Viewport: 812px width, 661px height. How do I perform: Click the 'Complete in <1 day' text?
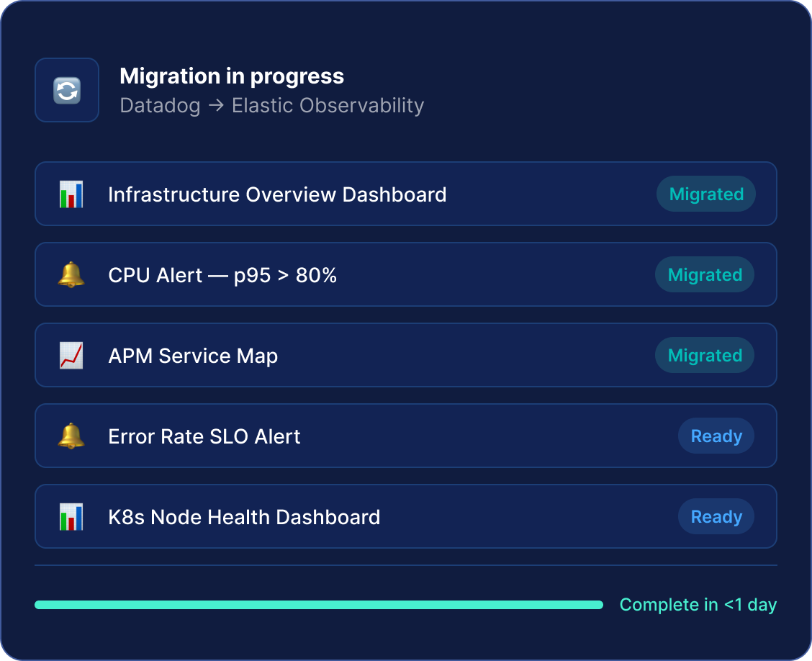(698, 605)
